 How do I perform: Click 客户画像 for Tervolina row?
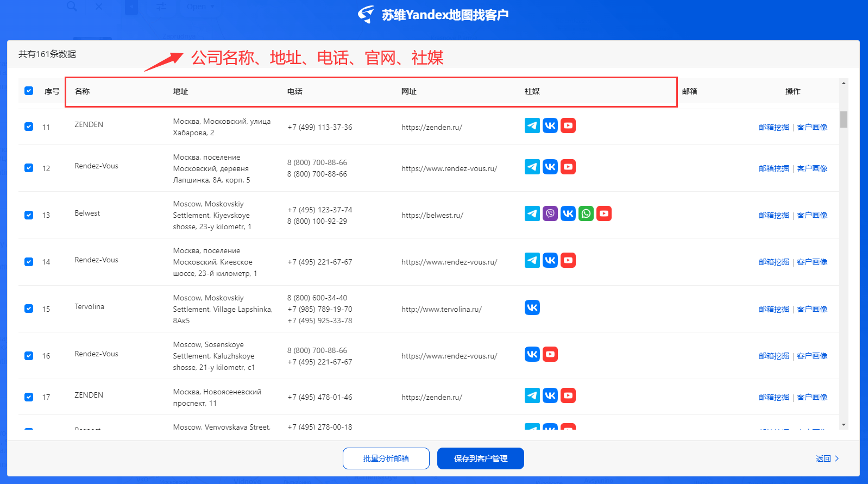tap(812, 309)
